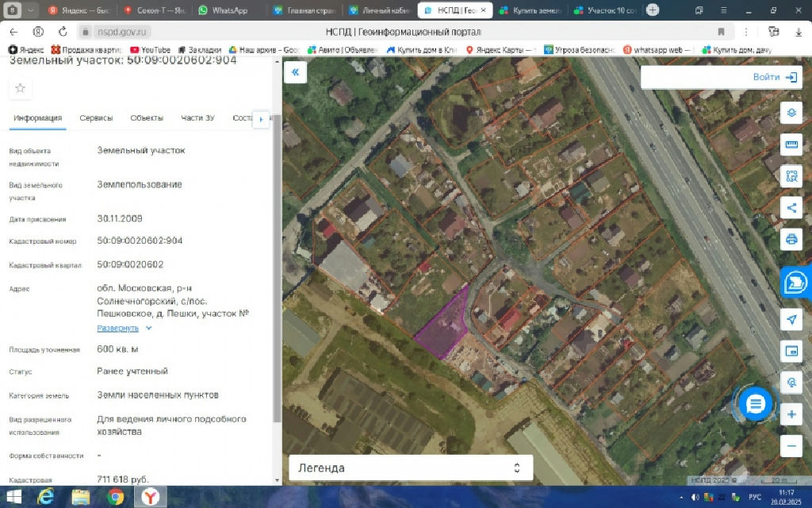
Task: Center map on my location
Action: (x=791, y=319)
